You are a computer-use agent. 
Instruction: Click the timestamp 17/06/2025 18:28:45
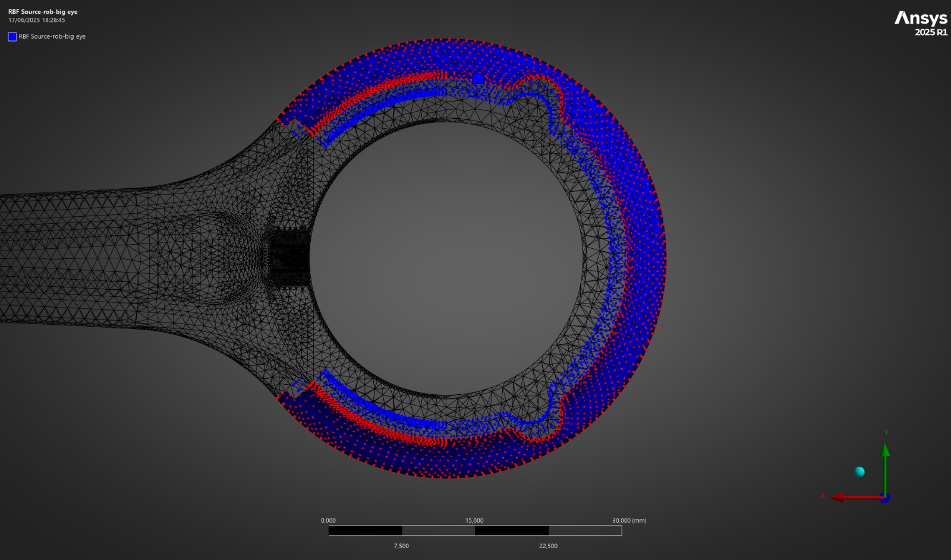tap(37, 20)
